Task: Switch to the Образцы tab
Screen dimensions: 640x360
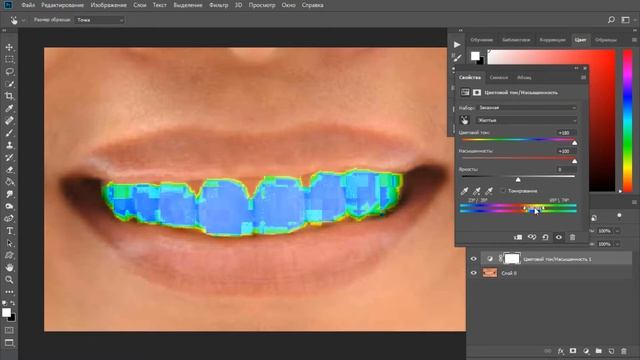Action: (606, 40)
